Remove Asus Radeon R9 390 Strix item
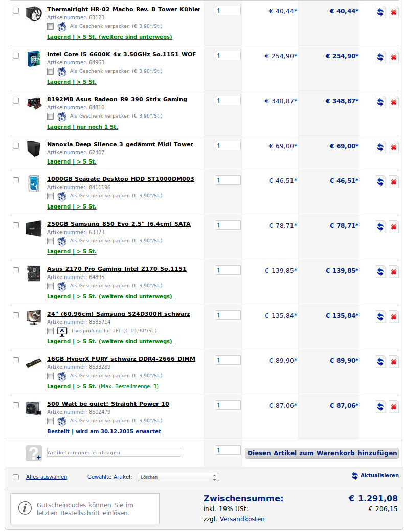The height and width of the screenshot is (532, 404). (x=394, y=102)
